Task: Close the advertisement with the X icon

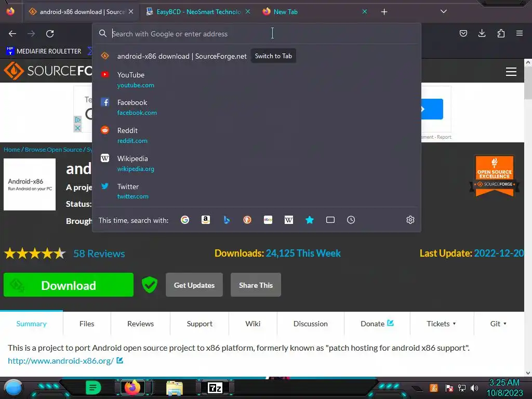Action: pyautogui.click(x=78, y=128)
